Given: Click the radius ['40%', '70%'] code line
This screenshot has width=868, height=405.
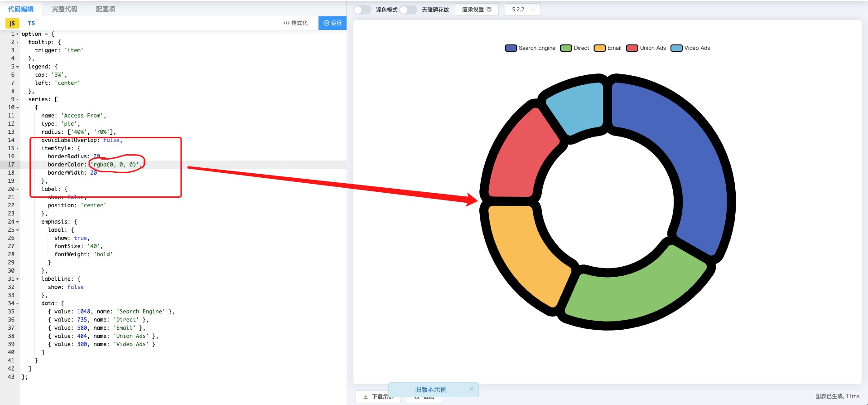Looking at the screenshot, I should click(x=78, y=132).
